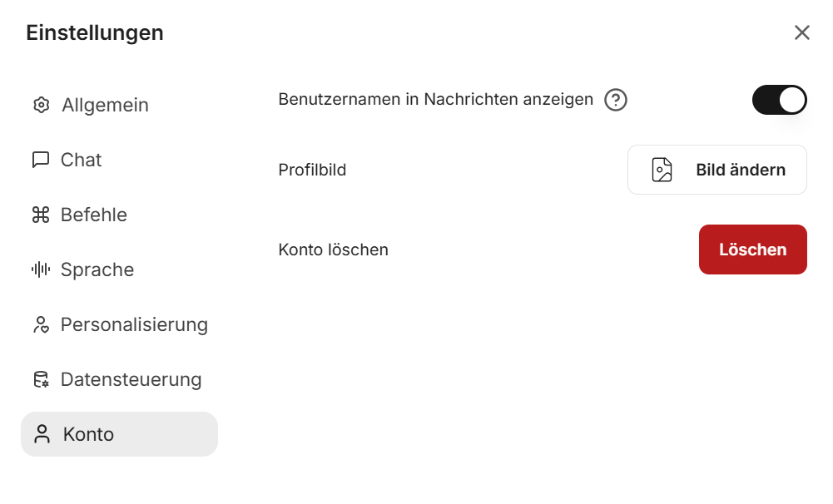Click the database Datensteuerung icon
The width and height of the screenshot is (833, 504).
pos(41,379)
